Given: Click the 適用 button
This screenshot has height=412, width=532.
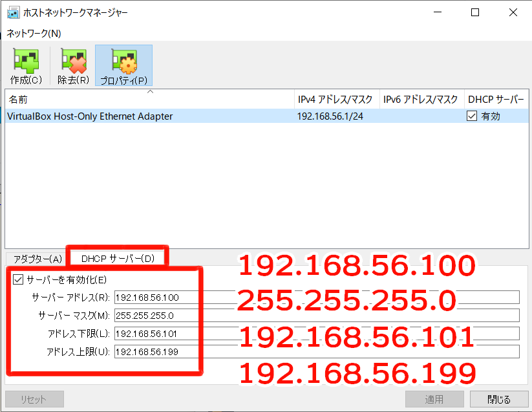Looking at the screenshot, I should 434,399.
